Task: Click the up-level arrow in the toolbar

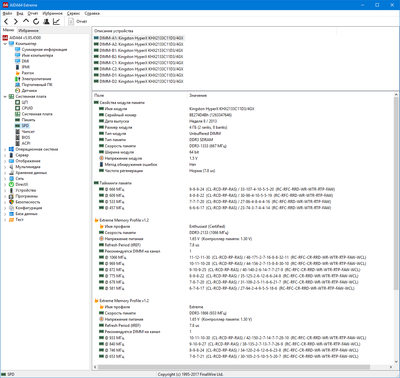Action: click(26, 21)
